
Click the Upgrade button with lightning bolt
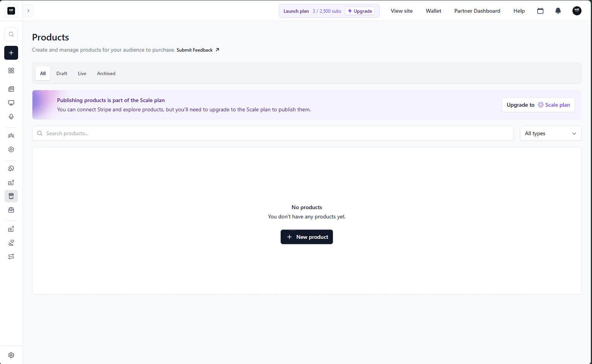[360, 11]
